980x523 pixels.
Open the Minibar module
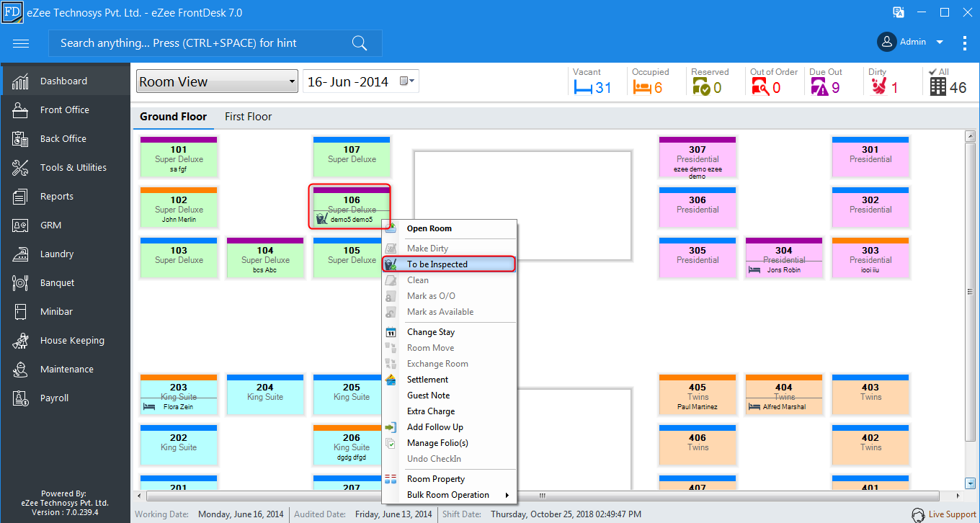(65, 311)
